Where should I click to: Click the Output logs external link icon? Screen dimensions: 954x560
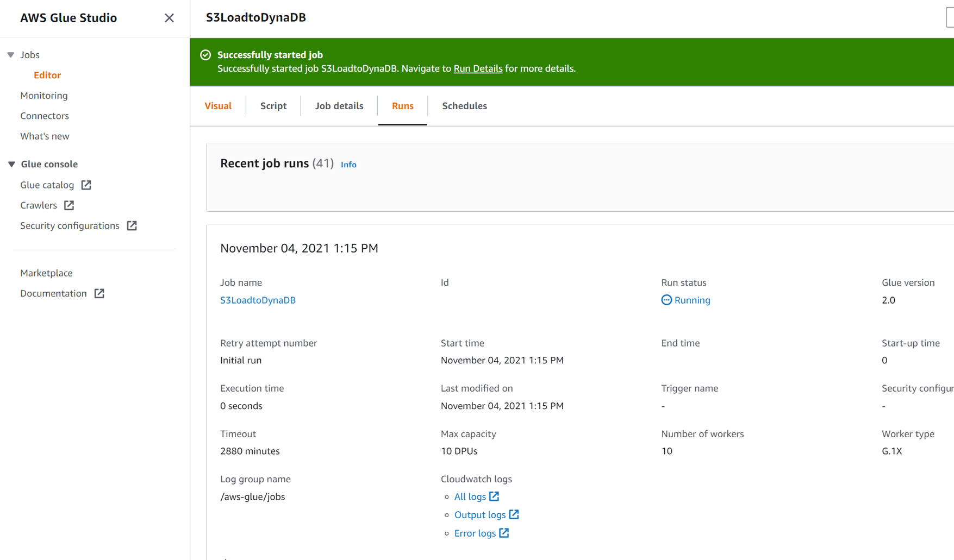tap(514, 514)
